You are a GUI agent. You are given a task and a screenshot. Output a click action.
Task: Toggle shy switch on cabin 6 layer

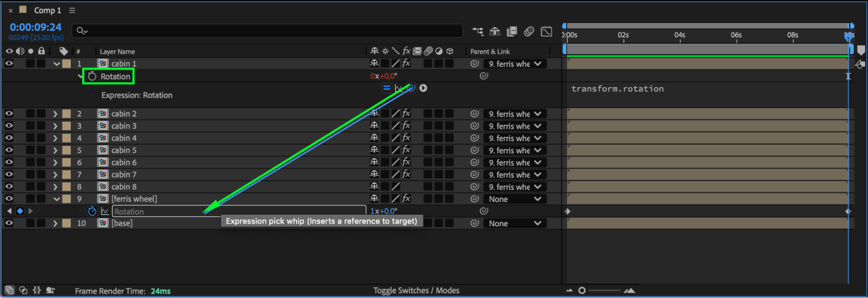click(374, 162)
